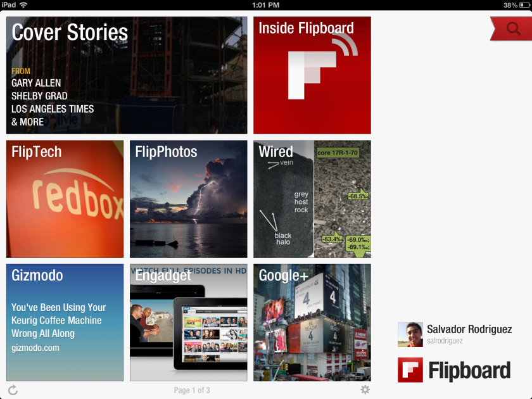Open settings via the gear icon
Viewport: 532px width, 399px height.
(365, 389)
